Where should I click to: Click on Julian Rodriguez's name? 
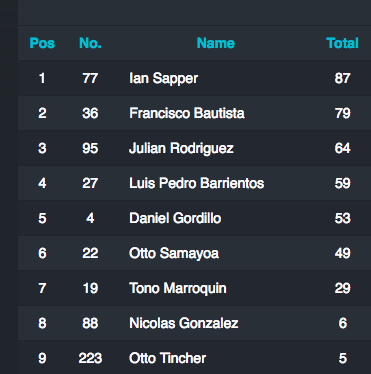(181, 148)
